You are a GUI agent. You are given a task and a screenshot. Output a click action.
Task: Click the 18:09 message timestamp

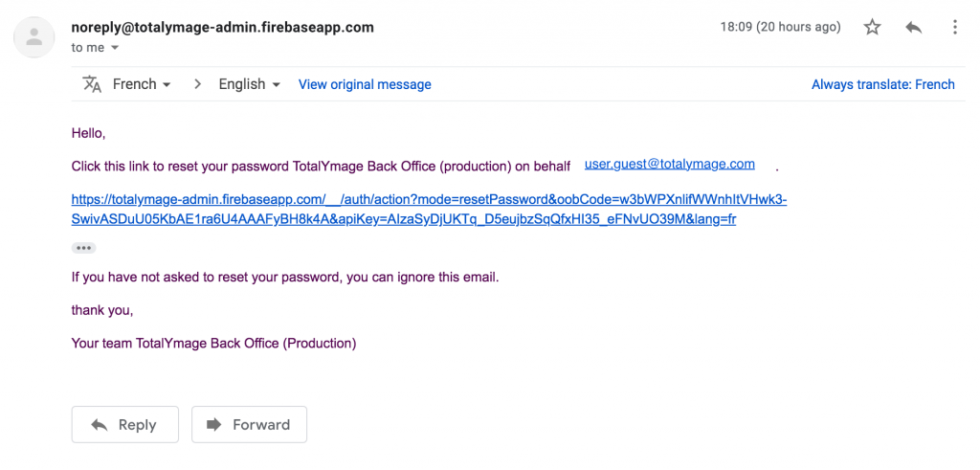[x=780, y=27]
